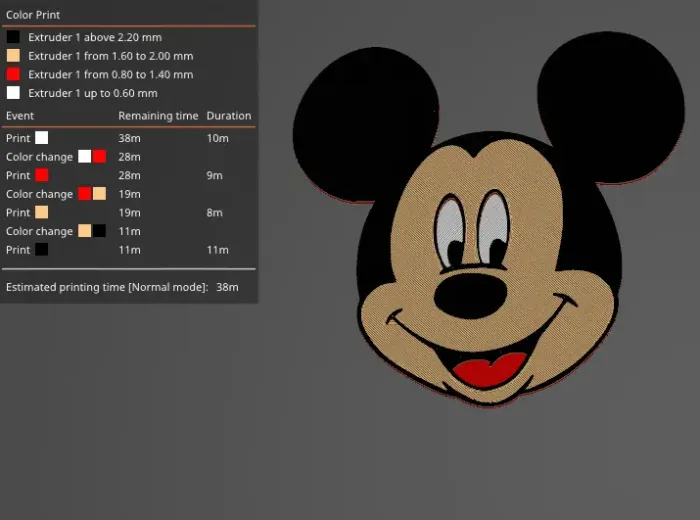700x520 pixels.
Task: Click the 'Color Print' legend title
Action: click(33, 15)
